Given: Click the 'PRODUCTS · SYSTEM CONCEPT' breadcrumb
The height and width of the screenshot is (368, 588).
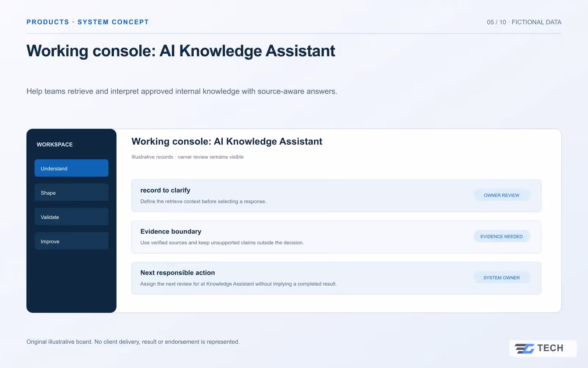Looking at the screenshot, I should click(87, 22).
